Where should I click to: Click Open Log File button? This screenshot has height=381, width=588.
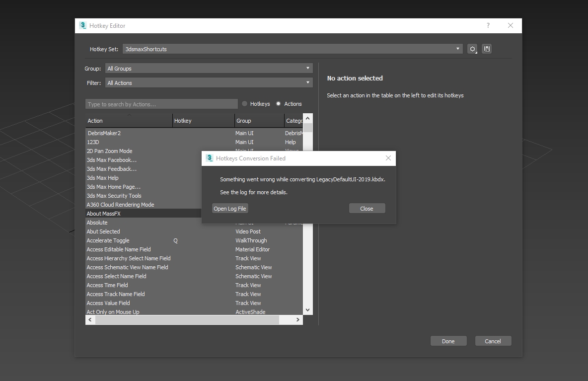point(230,209)
